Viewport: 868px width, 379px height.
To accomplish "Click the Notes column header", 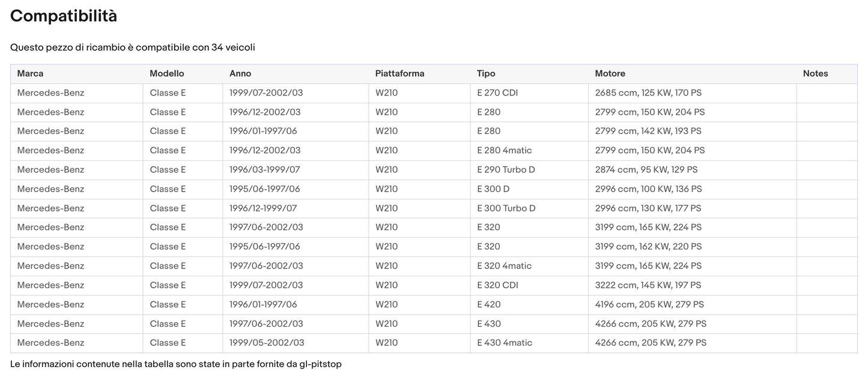I will tap(815, 74).
